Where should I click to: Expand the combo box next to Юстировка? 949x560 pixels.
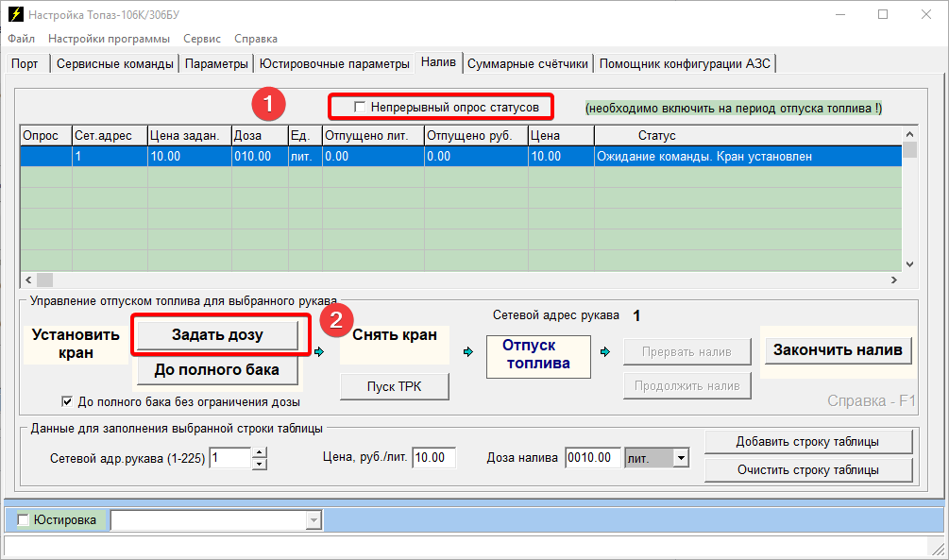click(x=314, y=520)
